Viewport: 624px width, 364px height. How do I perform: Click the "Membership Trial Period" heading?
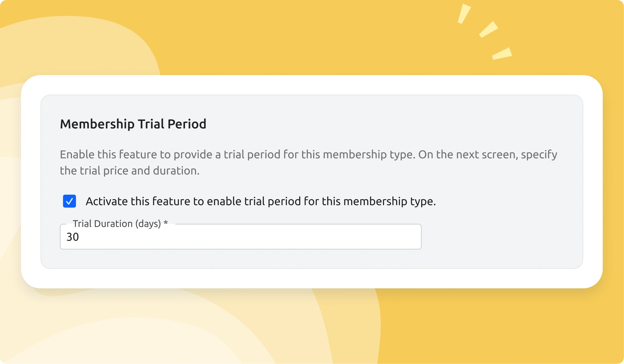[133, 124]
